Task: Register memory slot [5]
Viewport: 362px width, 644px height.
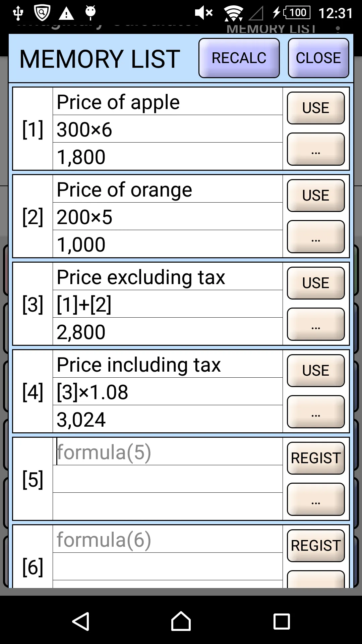Action: (316, 458)
